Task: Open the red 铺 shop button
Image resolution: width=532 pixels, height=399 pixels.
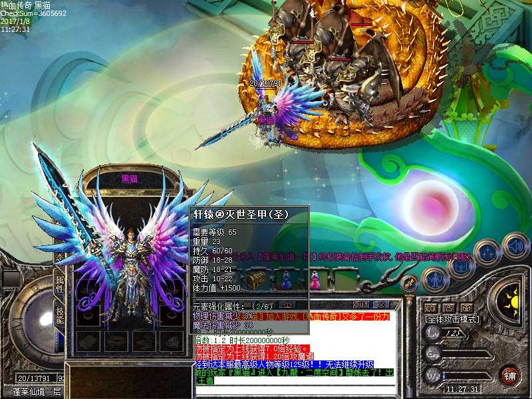Action: (510, 376)
